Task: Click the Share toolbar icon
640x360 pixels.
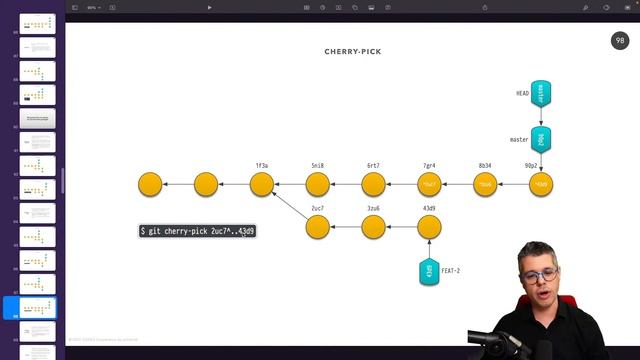Action: point(485,7)
